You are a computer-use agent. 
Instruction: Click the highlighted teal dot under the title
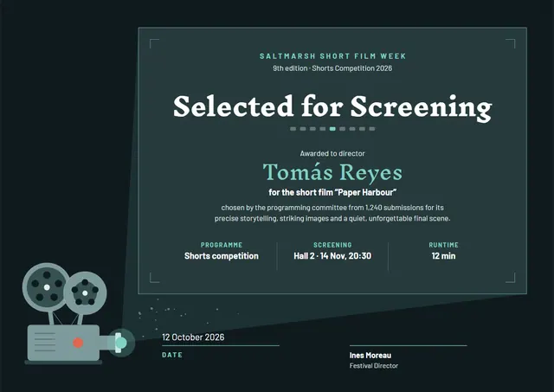pyautogui.click(x=332, y=129)
